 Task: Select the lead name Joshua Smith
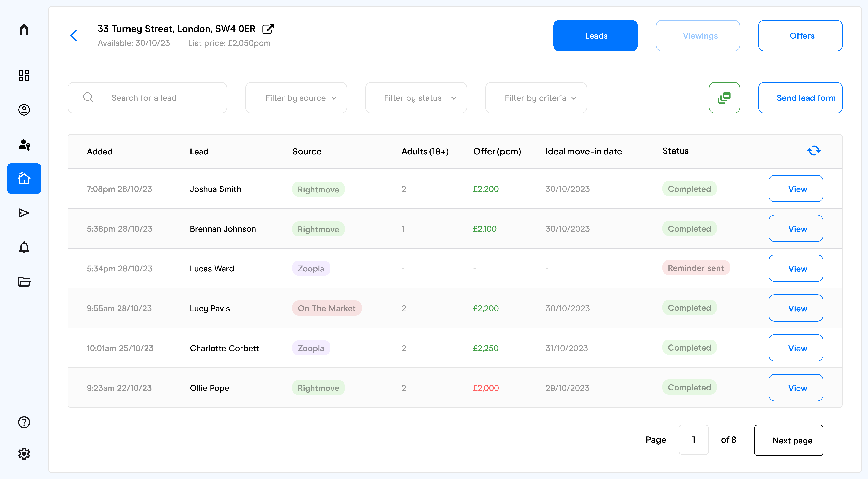pyautogui.click(x=216, y=189)
